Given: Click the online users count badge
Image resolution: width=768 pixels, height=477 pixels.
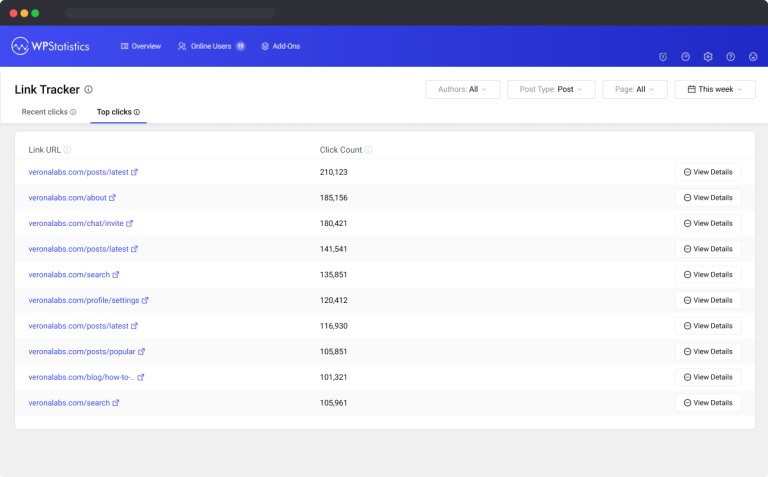Looking at the screenshot, I should click(x=240, y=46).
